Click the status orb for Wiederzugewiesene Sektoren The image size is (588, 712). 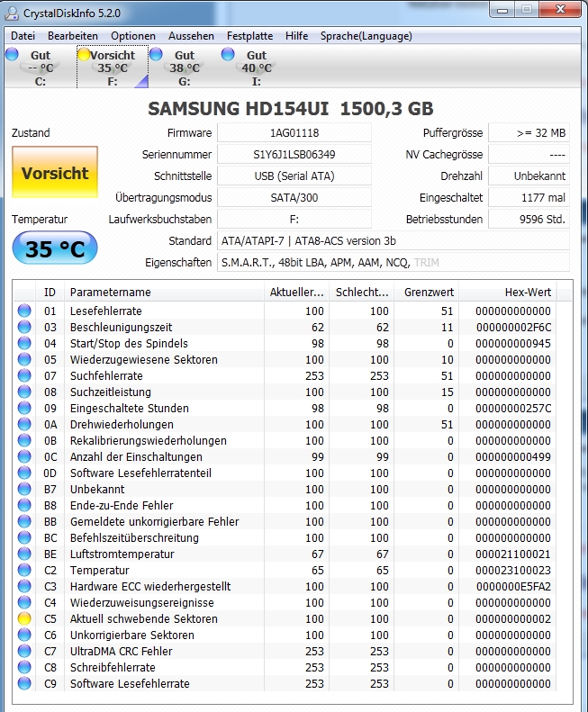point(24,360)
